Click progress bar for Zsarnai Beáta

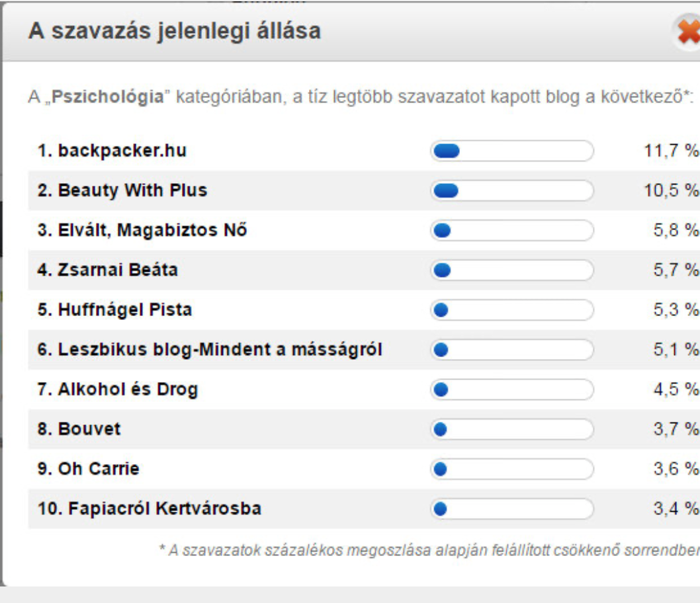[x=511, y=270]
